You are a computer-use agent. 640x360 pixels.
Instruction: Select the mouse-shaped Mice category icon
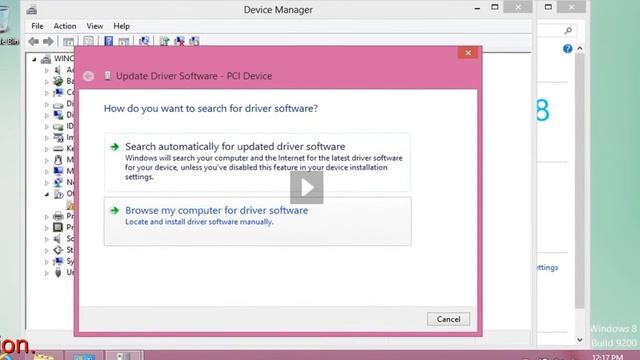(58, 160)
